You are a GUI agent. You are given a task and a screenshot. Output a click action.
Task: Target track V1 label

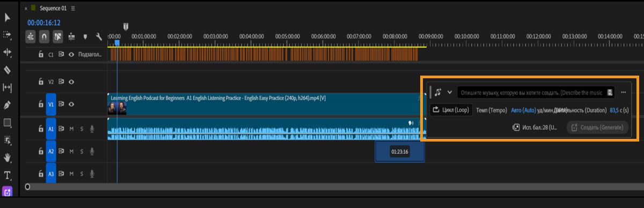click(x=51, y=105)
